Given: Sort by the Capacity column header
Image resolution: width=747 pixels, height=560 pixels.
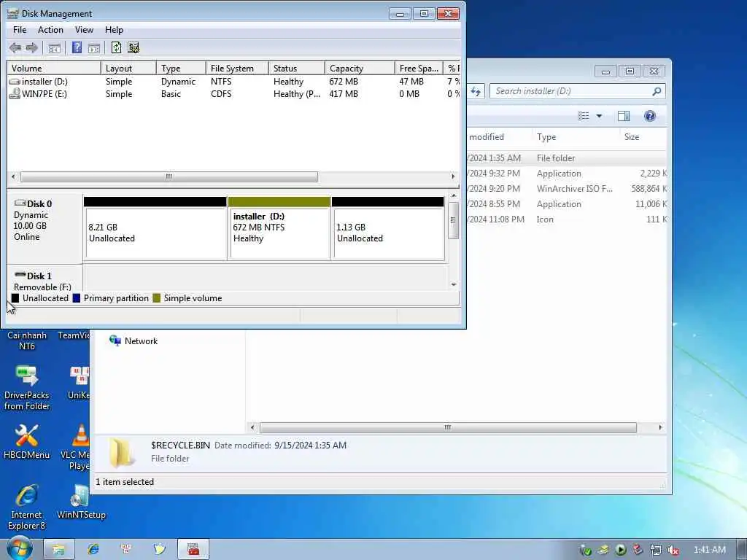Looking at the screenshot, I should (x=360, y=68).
